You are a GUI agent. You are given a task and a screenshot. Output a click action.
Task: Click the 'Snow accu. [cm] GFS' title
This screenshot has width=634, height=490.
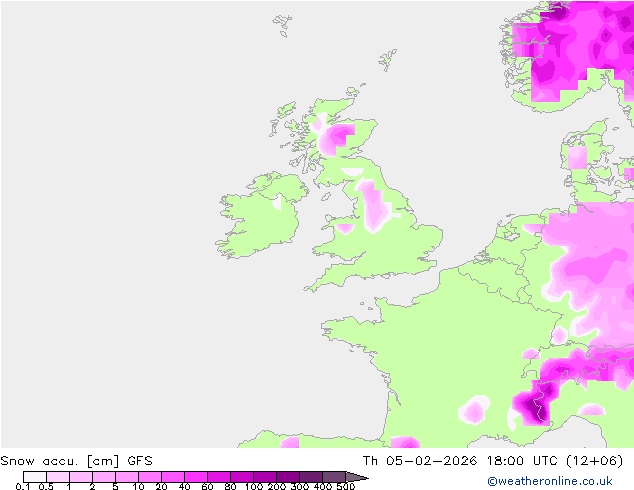[76, 461]
